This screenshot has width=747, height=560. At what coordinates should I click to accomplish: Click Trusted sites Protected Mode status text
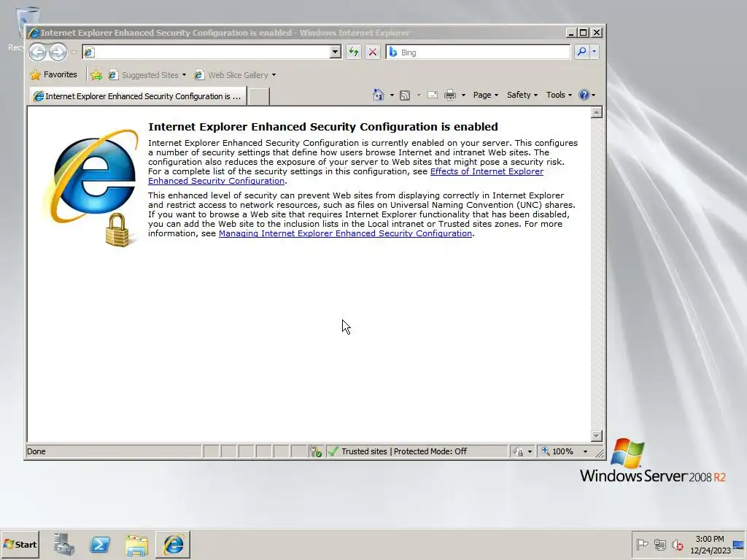pyautogui.click(x=404, y=451)
